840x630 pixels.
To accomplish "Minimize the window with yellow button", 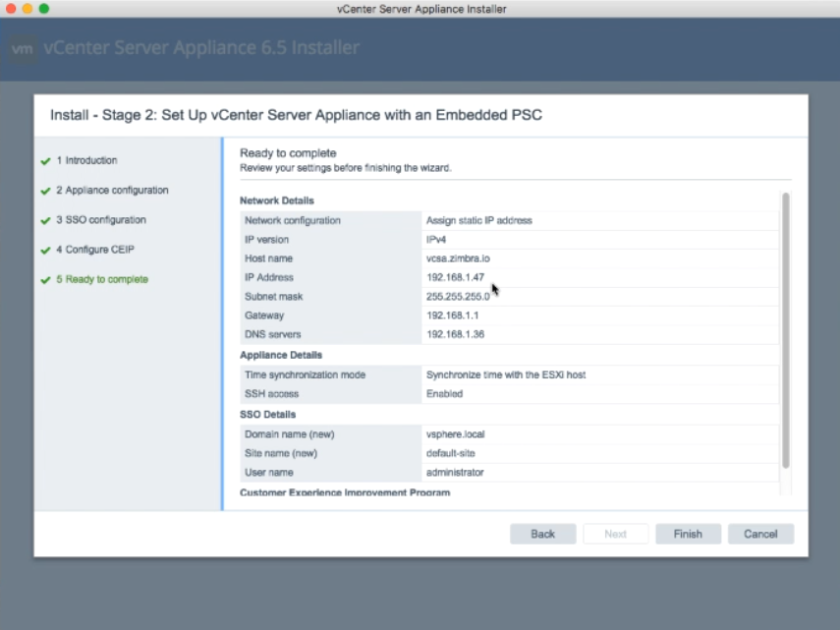I will (28, 9).
